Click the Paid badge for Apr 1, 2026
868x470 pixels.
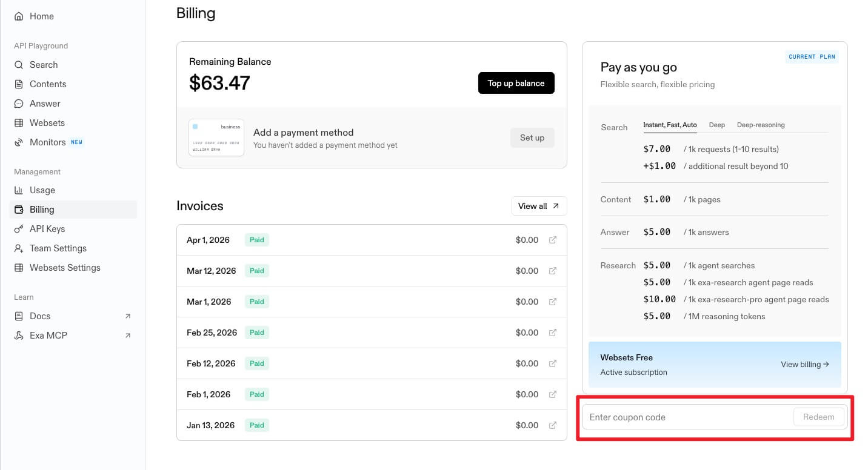(257, 240)
